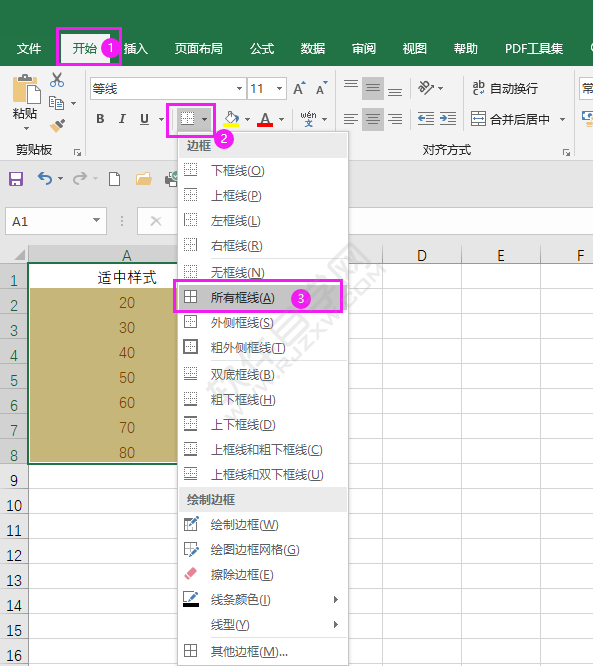Click the 合并后居中 merge button

(511, 119)
